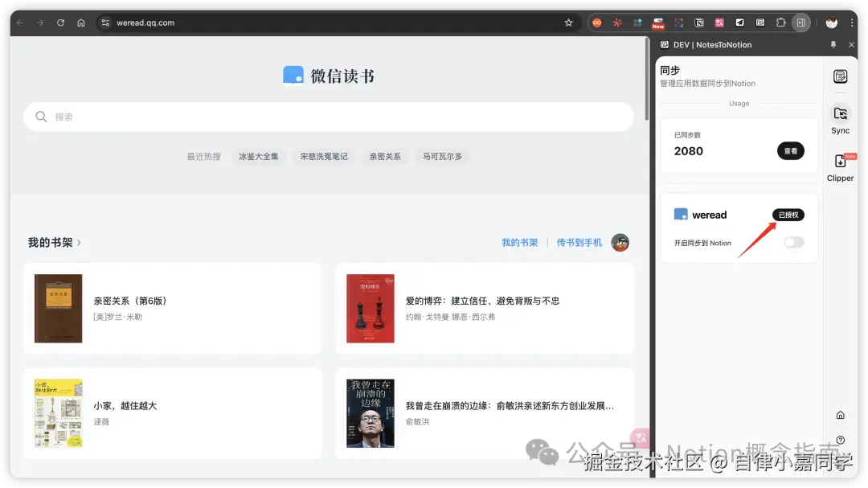
Task: Open the 小家，越住越大 book cover
Action: pyautogui.click(x=58, y=413)
